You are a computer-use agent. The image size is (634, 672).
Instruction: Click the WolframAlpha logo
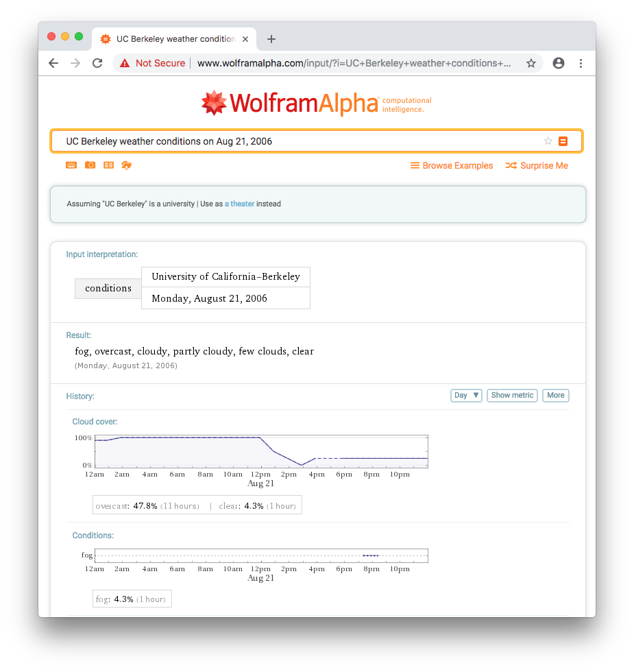316,104
